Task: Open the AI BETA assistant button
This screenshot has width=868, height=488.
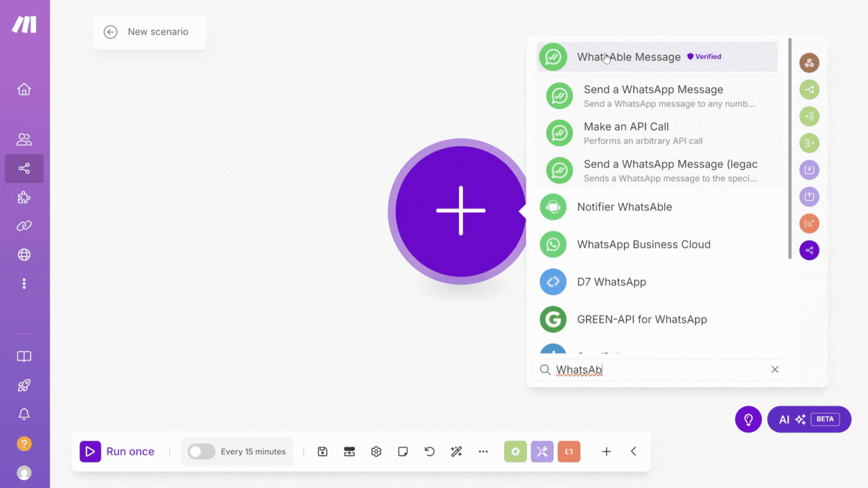Action: (809, 420)
